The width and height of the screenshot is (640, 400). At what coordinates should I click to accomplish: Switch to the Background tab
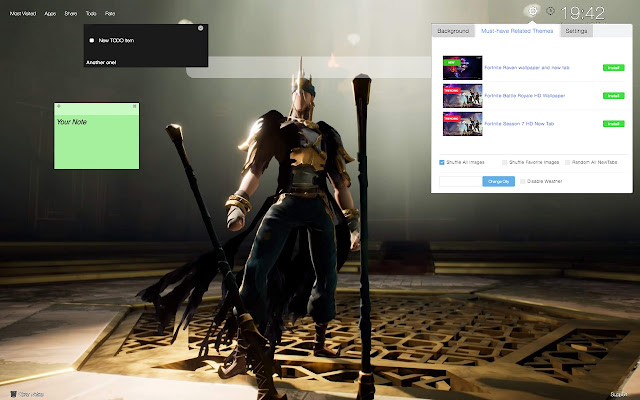(453, 31)
